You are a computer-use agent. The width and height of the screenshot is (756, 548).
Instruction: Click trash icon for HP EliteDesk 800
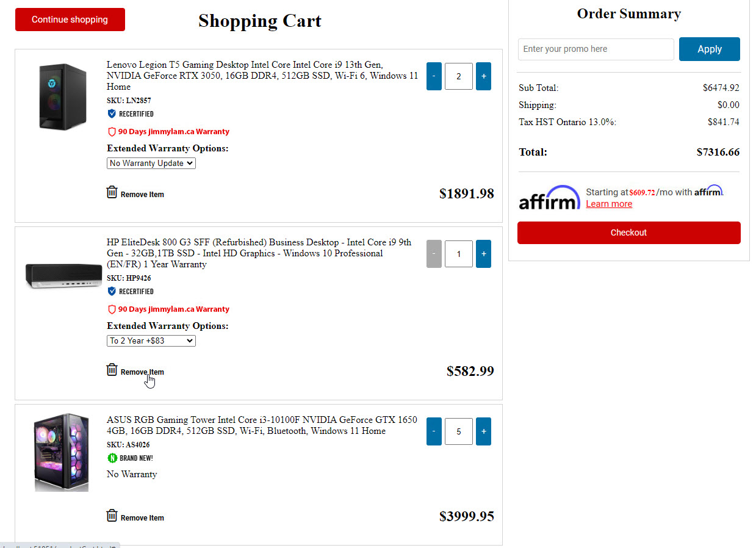click(x=112, y=370)
